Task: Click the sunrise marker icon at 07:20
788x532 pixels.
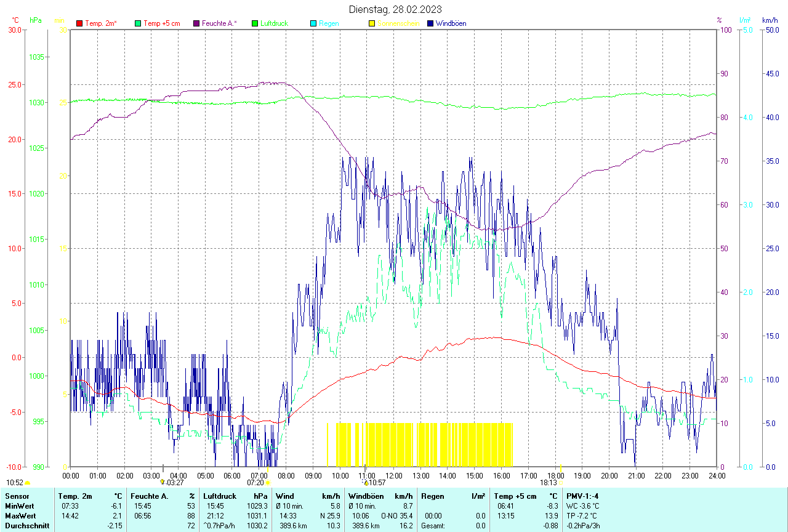Action: [268, 483]
